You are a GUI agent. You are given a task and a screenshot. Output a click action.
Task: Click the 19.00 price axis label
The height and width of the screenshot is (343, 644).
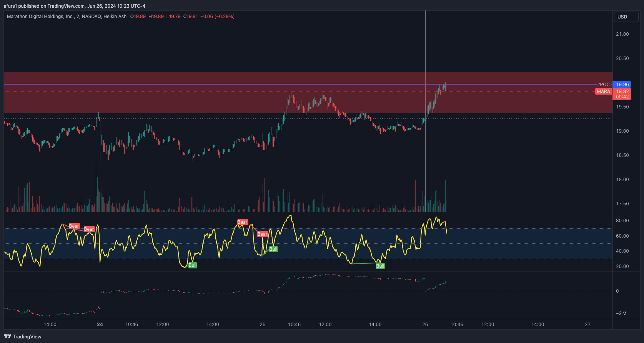[622, 131]
